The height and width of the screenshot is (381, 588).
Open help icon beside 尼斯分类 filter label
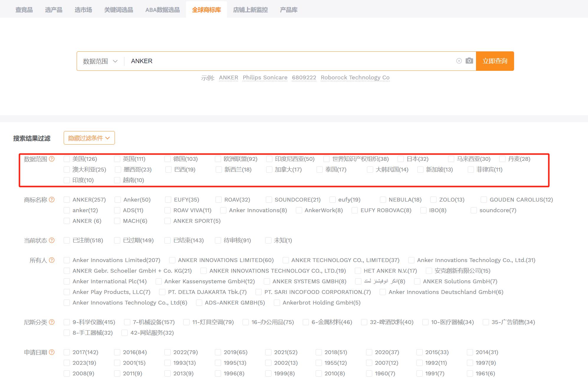click(x=52, y=322)
